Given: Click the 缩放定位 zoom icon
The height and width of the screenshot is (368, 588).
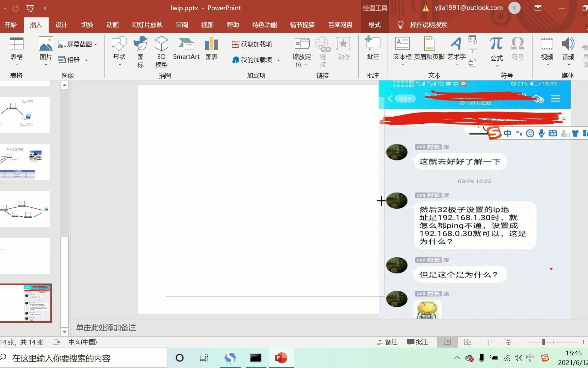Looking at the screenshot, I should [301, 44].
